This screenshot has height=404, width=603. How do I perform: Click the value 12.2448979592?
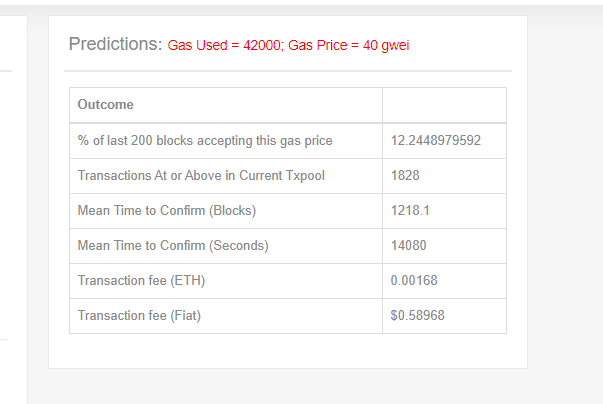point(436,141)
